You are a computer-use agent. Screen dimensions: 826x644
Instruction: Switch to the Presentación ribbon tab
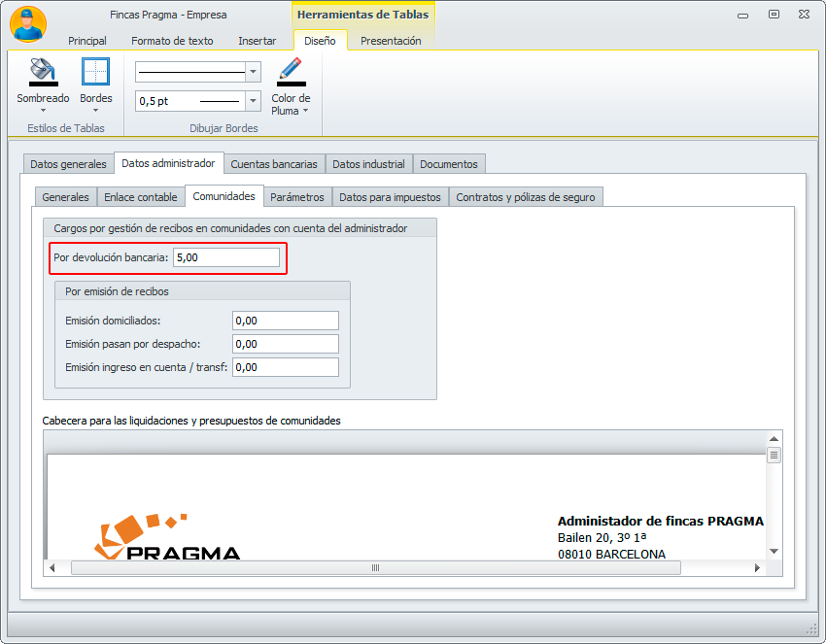(391, 41)
